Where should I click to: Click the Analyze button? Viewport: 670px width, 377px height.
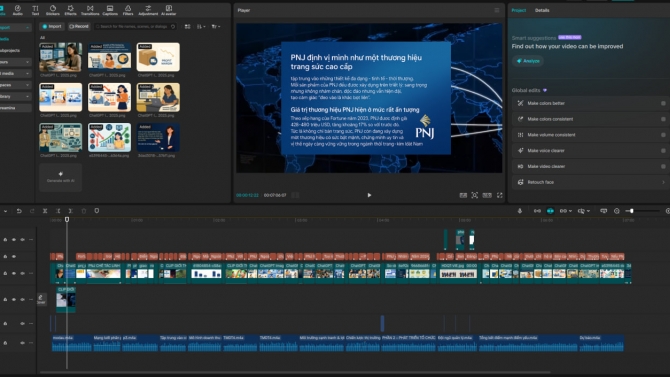(528, 61)
